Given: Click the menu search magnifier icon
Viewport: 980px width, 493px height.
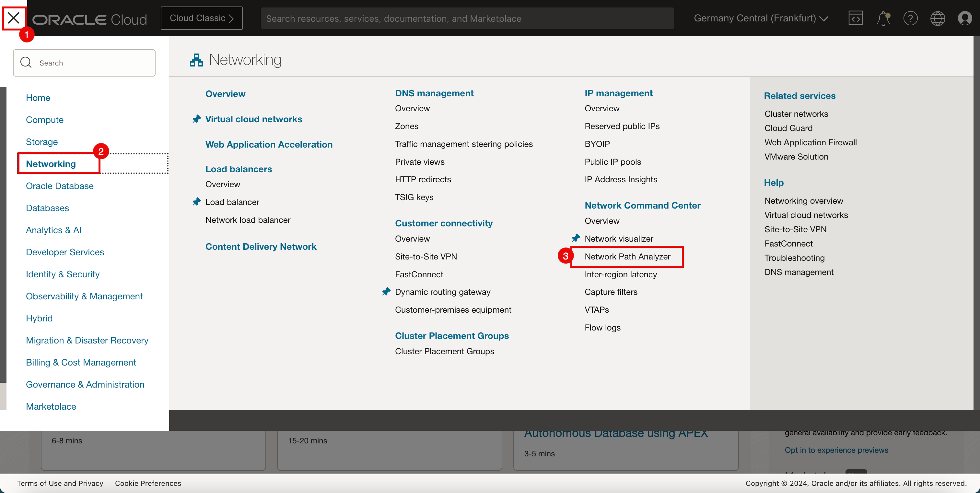Looking at the screenshot, I should pyautogui.click(x=26, y=63).
